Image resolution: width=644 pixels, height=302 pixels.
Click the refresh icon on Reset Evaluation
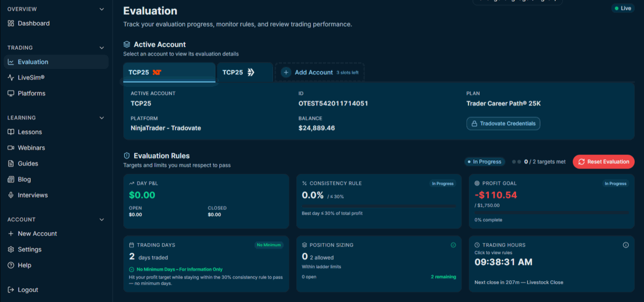tap(581, 162)
